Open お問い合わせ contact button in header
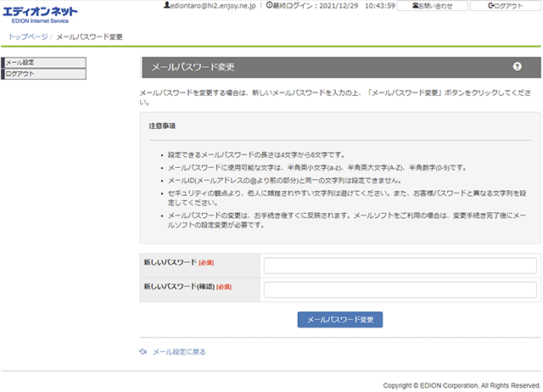This screenshot has height=392, width=543. pyautogui.click(x=432, y=6)
